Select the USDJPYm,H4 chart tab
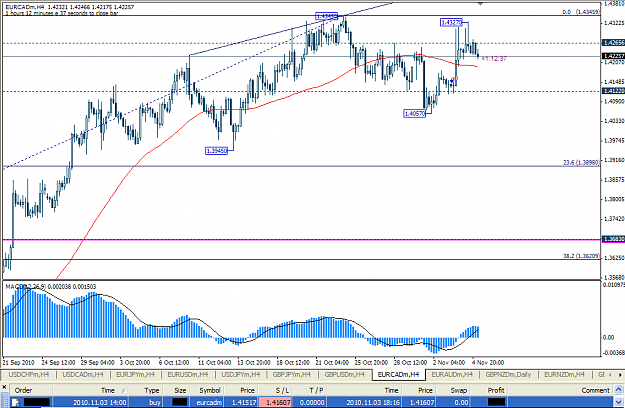Screen dimensions: 625x408 [x=241, y=375]
